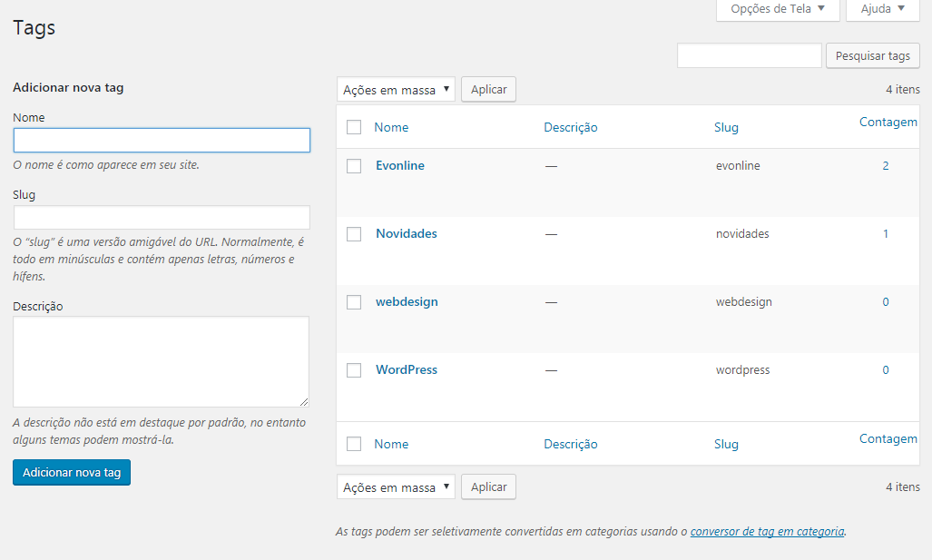This screenshot has width=932, height=560.
Task: Focus the Descrição textarea
Action: [161, 361]
